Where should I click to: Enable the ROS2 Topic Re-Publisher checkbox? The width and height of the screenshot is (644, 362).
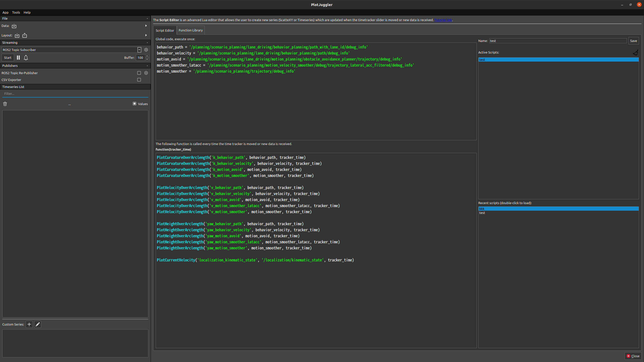pos(139,73)
